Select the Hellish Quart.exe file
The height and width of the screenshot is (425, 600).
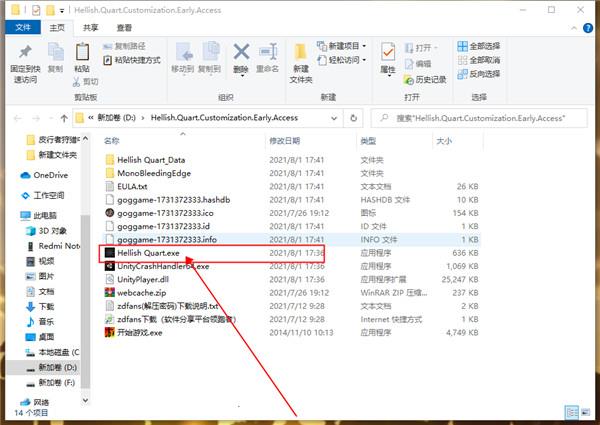click(x=142, y=253)
